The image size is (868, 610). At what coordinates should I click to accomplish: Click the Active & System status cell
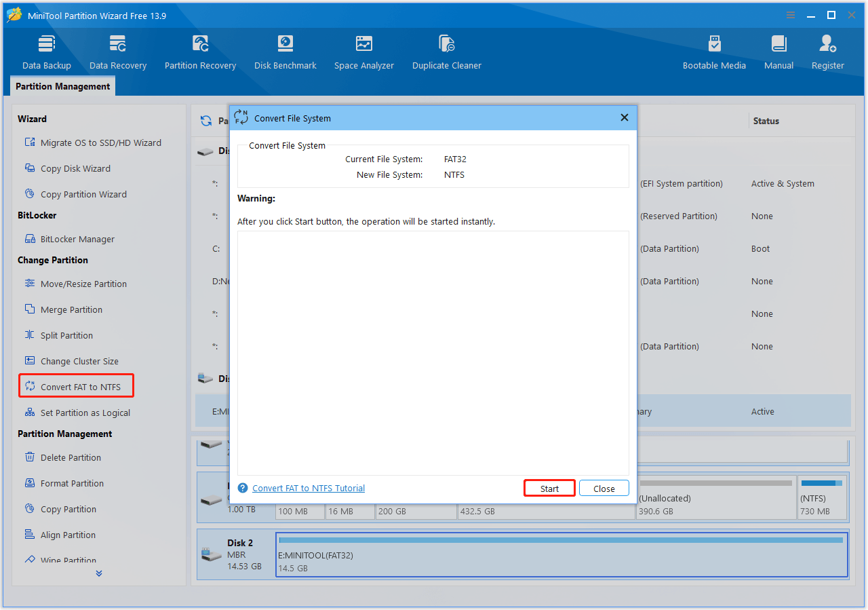[x=783, y=183]
